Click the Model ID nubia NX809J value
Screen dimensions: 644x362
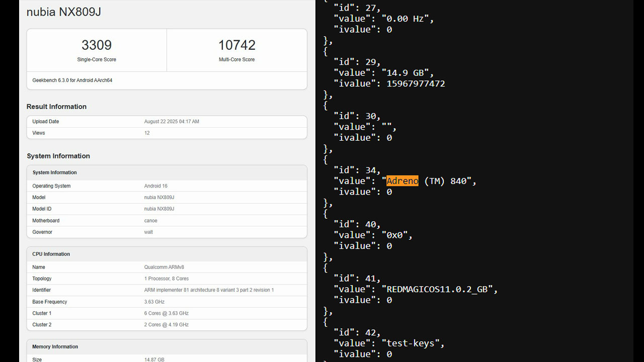click(x=159, y=209)
